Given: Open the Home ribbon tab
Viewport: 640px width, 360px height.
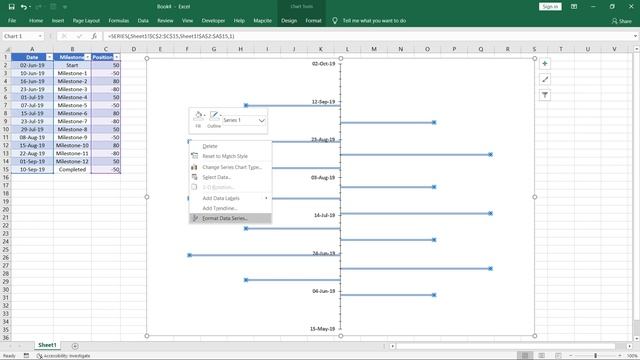Looking at the screenshot, I should [36, 20].
